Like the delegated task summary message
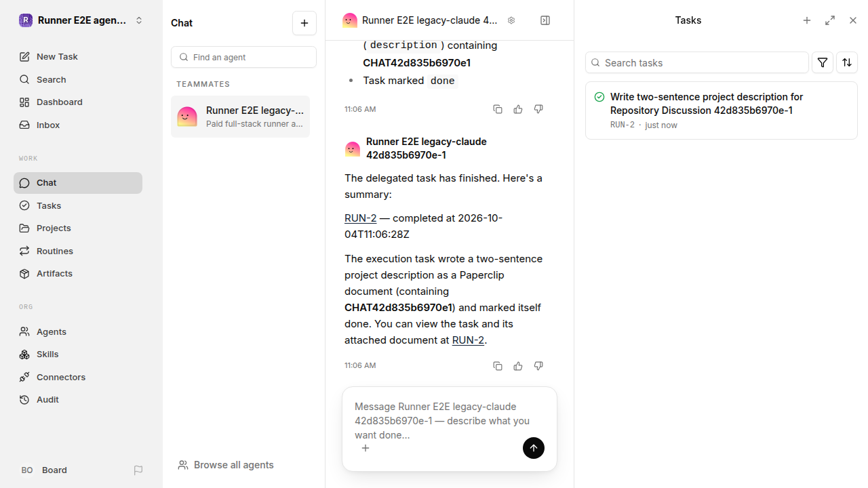Screen dimensions: 868x488 (518, 366)
